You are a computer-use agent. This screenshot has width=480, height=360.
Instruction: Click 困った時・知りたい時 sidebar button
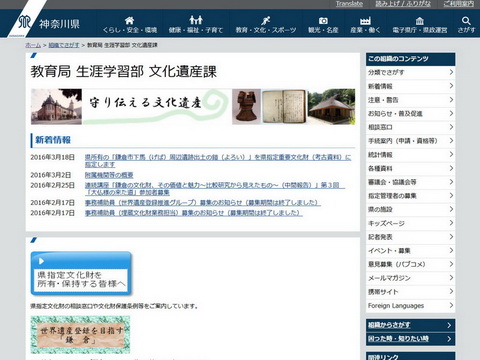(410, 339)
